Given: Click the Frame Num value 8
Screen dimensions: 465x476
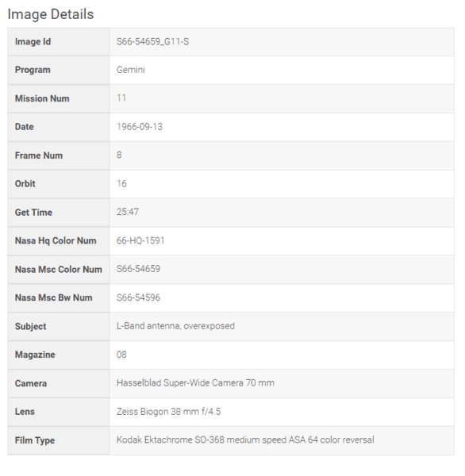Looking at the screenshot, I should coord(119,155).
